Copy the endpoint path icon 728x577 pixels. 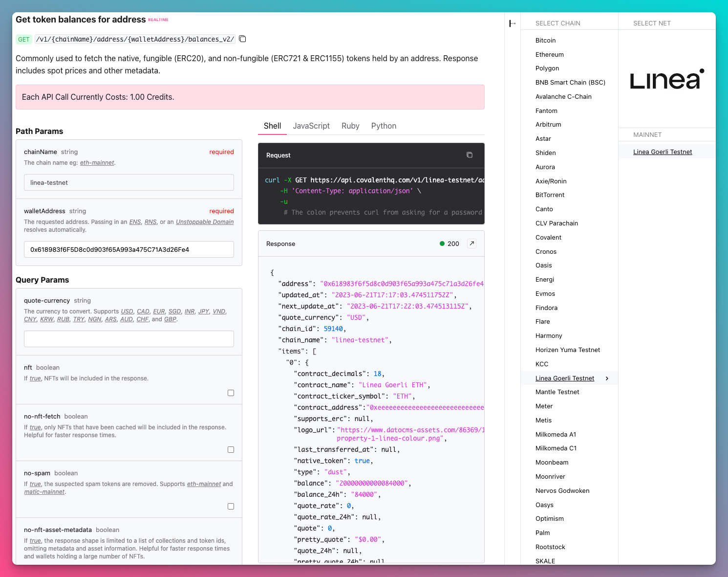click(242, 39)
